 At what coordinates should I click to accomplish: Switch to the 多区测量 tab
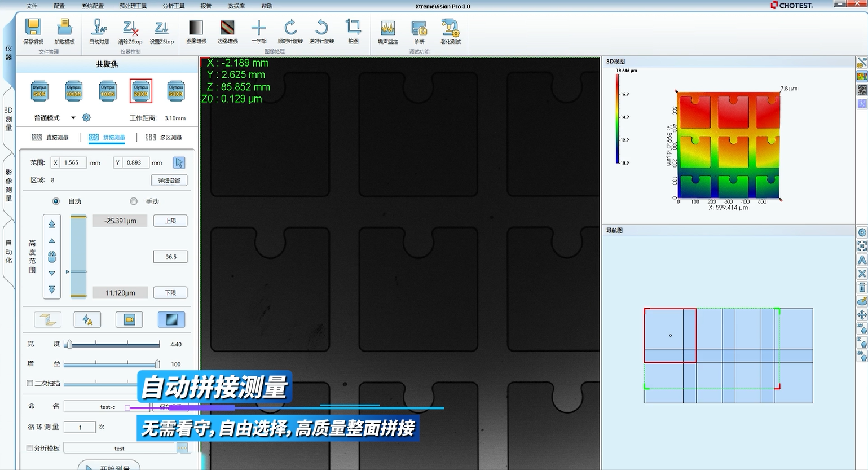(x=164, y=138)
